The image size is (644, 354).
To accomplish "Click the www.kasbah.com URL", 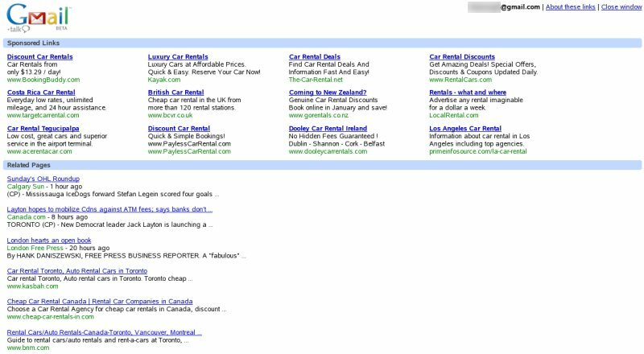I will (x=33, y=286).
